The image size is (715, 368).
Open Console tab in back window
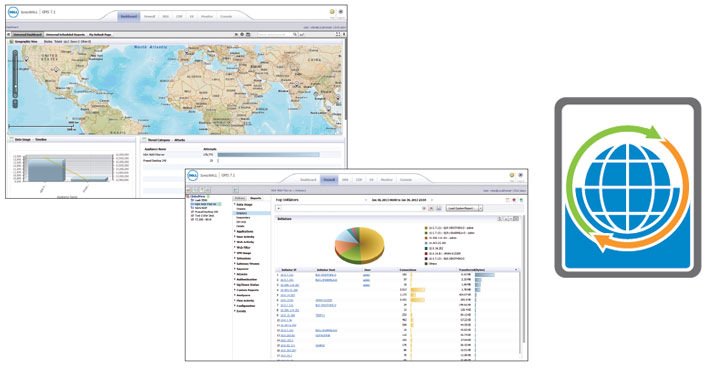click(226, 16)
